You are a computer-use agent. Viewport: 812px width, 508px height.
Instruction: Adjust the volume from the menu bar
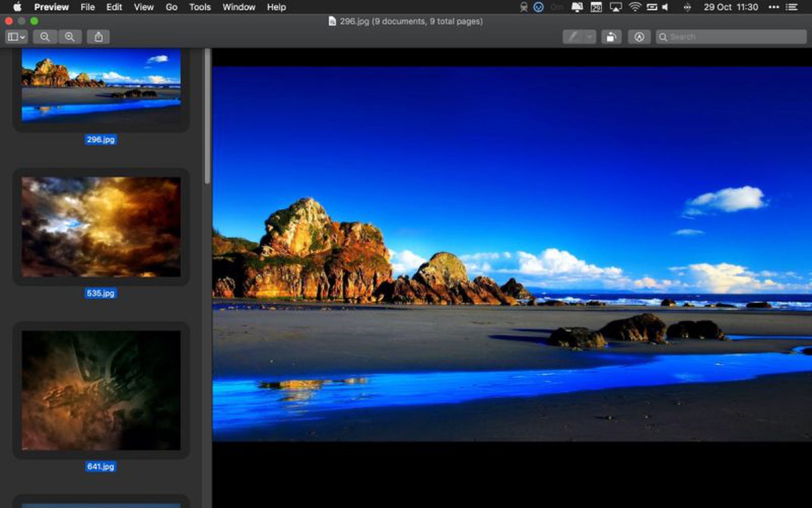[664, 7]
